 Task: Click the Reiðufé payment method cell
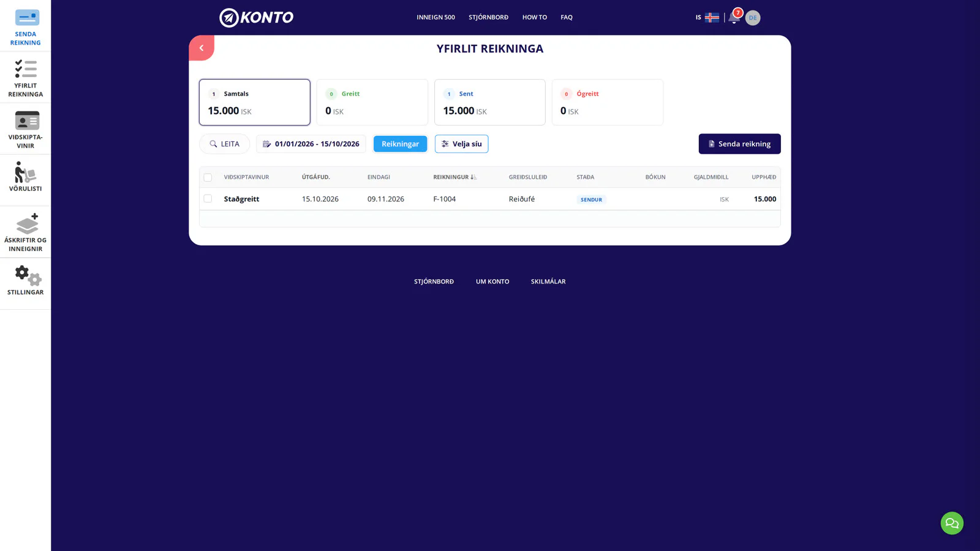pyautogui.click(x=522, y=199)
